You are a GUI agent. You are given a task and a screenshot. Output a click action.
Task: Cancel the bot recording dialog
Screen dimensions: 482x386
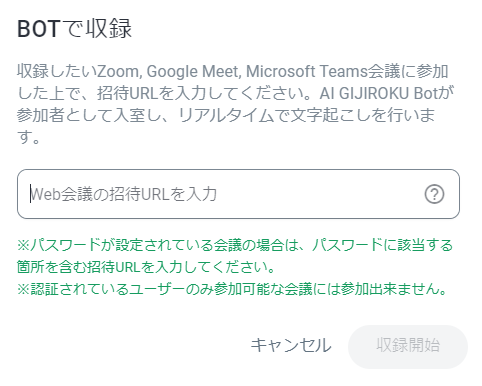[291, 345]
